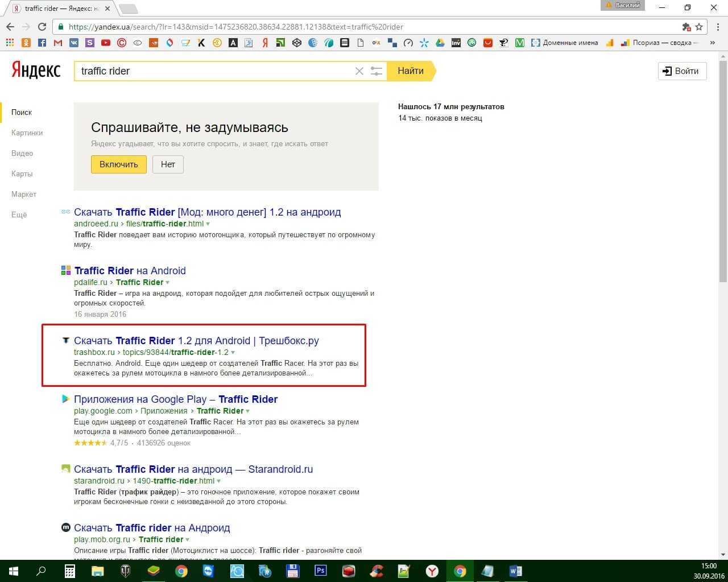The image size is (728, 582).
Task: Expand the androeed.ru result dropdown arrow
Action: [208, 224]
